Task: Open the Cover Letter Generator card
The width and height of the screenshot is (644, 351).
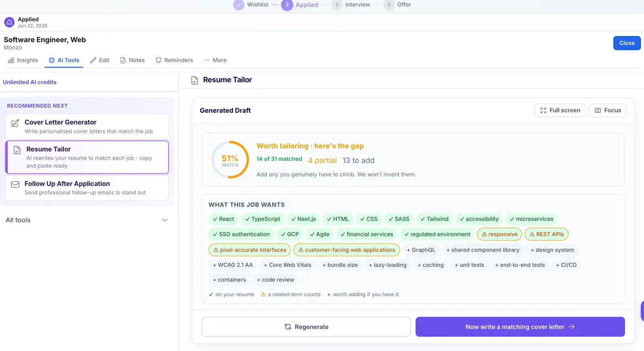Action: (87, 127)
